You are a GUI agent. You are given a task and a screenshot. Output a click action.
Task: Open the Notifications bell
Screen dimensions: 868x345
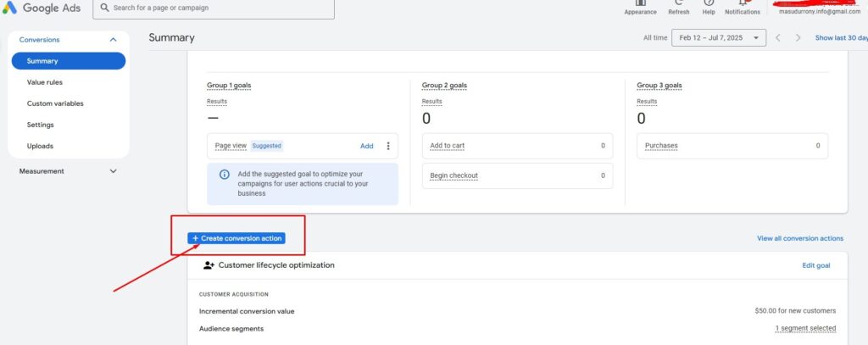(x=742, y=4)
